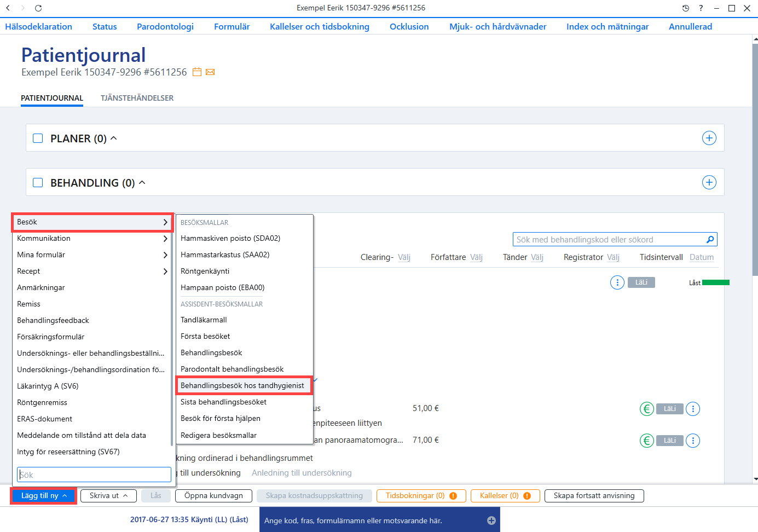Click the reload icon in title bar

38,8
